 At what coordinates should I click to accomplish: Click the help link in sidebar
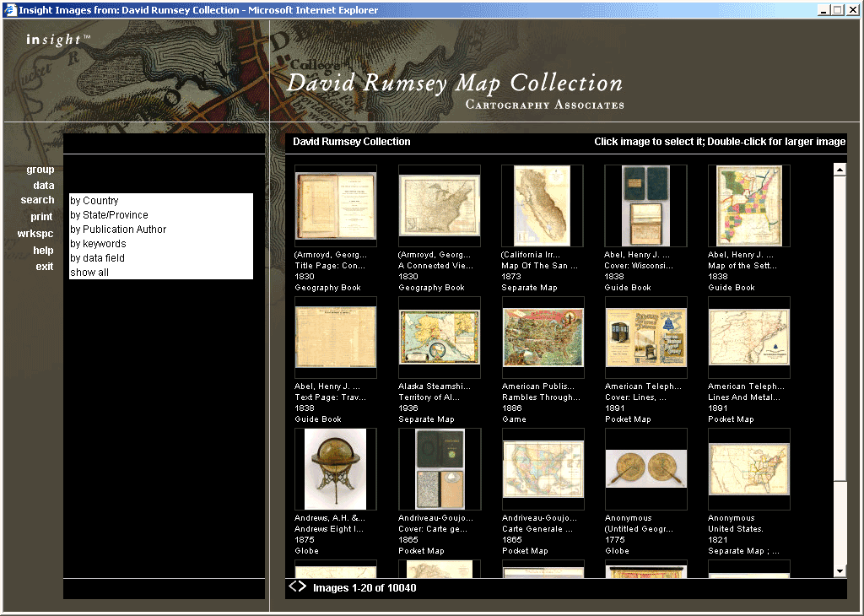point(43,251)
